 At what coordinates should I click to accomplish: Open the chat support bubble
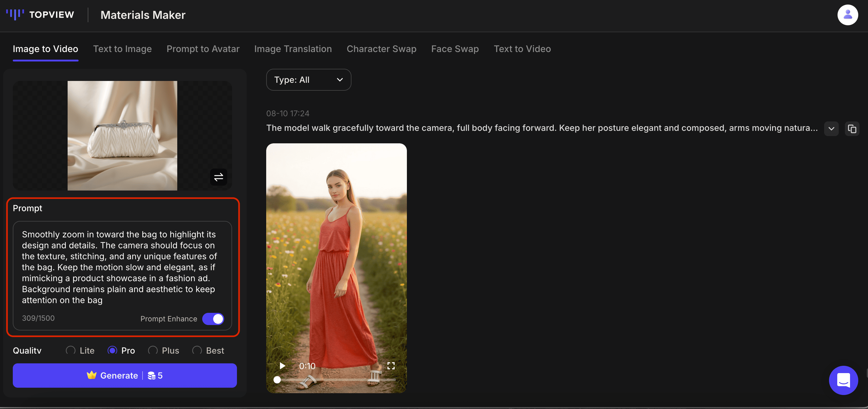click(x=843, y=380)
